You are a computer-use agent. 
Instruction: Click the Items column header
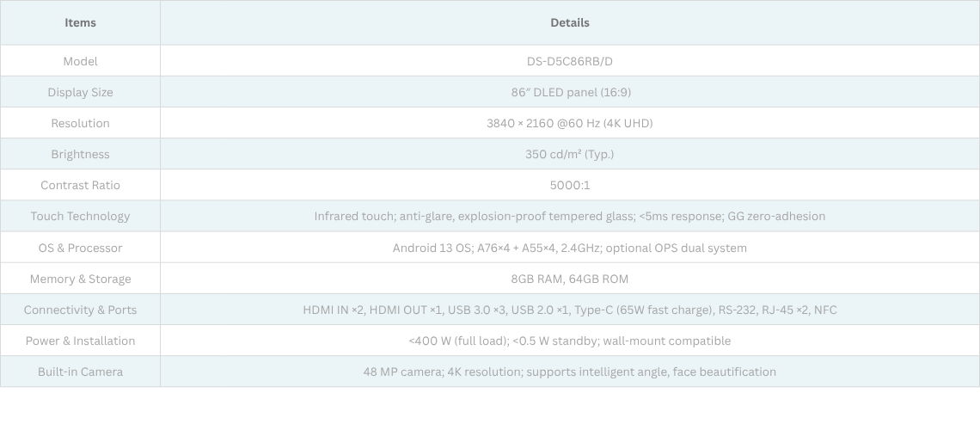click(x=80, y=22)
